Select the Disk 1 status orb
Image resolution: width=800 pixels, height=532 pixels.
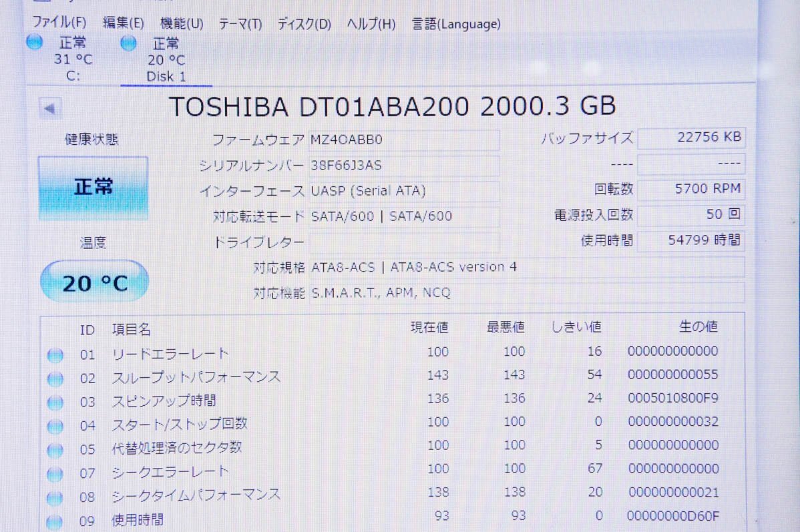coord(128,43)
